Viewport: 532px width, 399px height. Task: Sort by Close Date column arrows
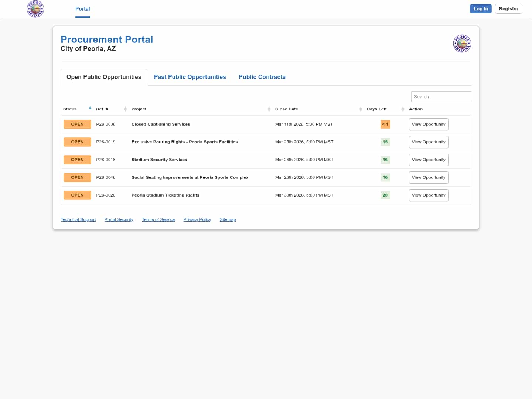pyautogui.click(x=361, y=109)
